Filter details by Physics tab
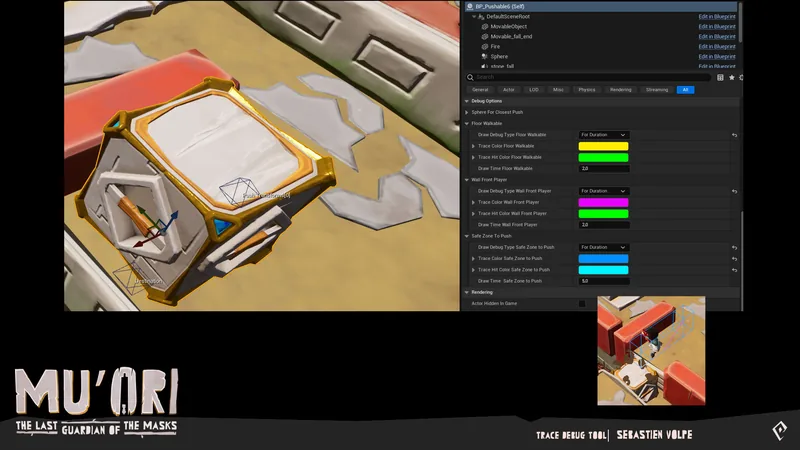This screenshot has height=450, width=800. click(x=587, y=90)
